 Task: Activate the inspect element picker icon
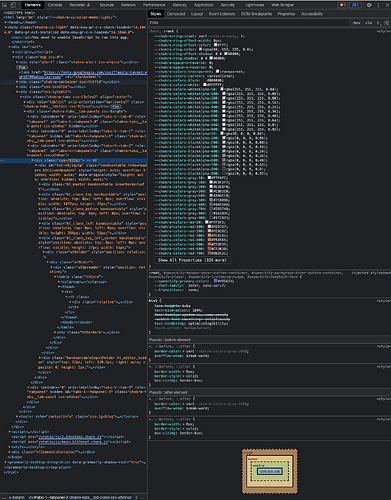5,5
